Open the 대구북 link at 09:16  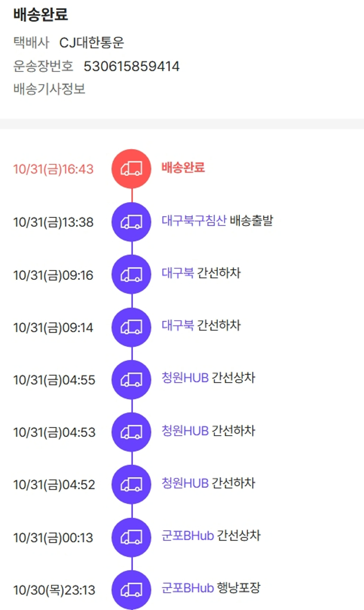click(178, 273)
